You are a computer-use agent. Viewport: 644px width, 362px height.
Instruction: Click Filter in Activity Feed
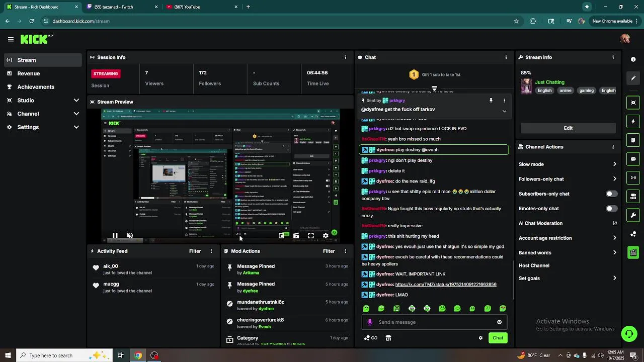[195, 251]
